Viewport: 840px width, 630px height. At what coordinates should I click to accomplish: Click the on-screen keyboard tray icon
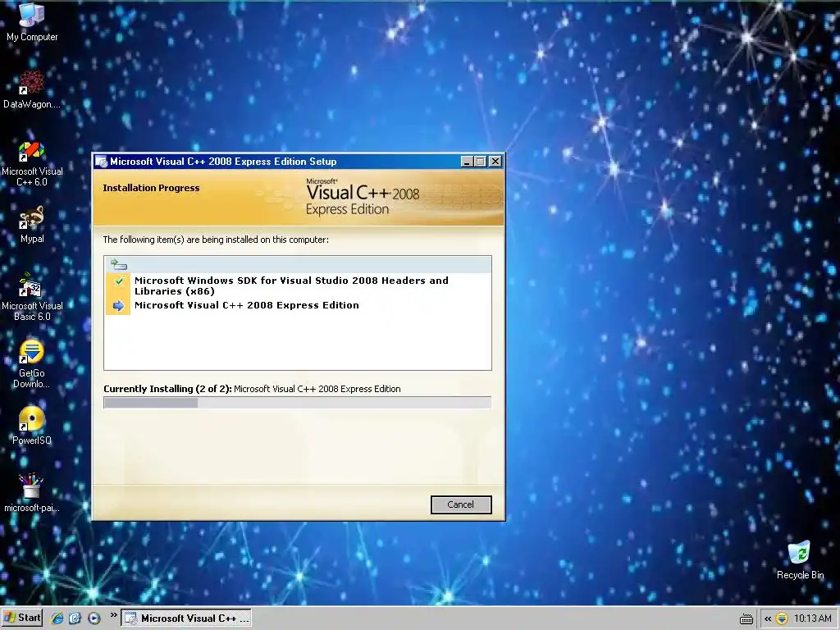(746, 619)
